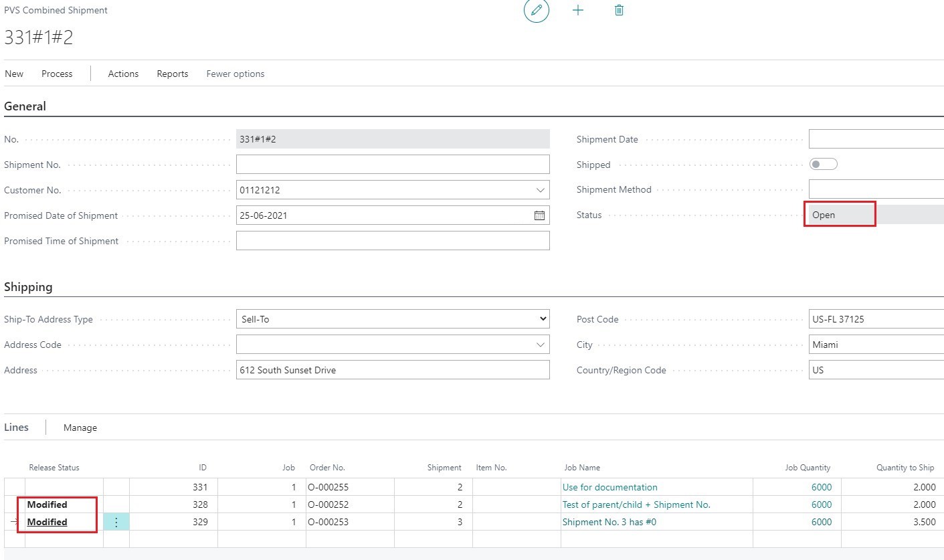The height and width of the screenshot is (560, 944).
Task: Click the Release Status column header
Action: click(54, 468)
